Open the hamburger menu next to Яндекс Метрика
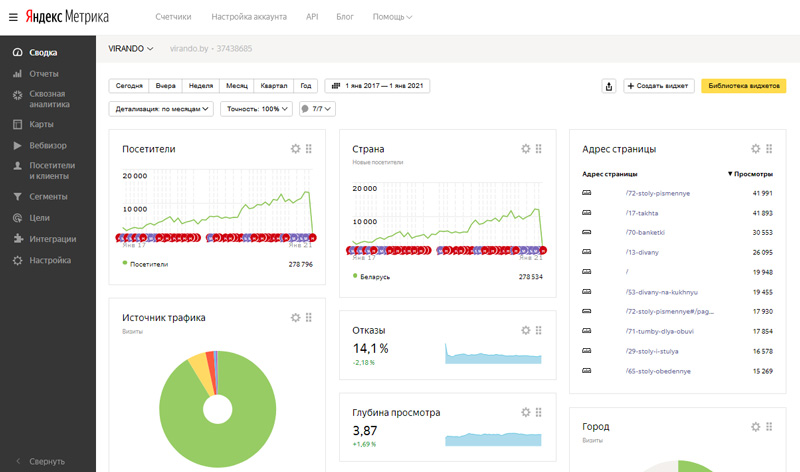This screenshot has width=800, height=472. click(12, 17)
